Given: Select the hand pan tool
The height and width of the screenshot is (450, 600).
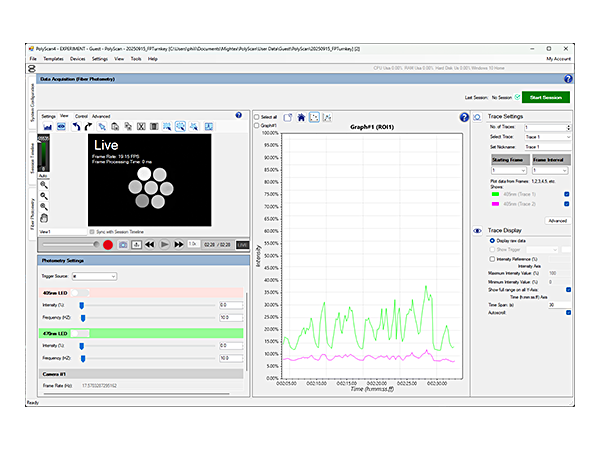Looking at the screenshot, I should click(x=45, y=217).
